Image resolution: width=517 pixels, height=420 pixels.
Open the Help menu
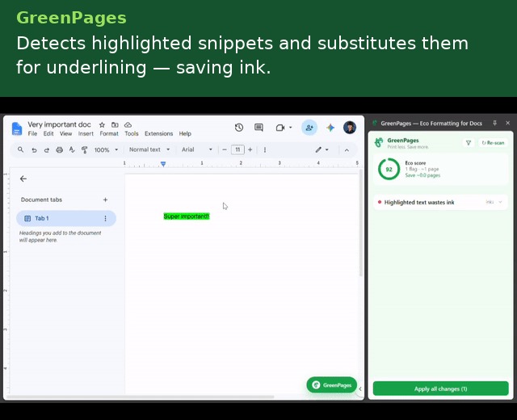pyautogui.click(x=185, y=134)
